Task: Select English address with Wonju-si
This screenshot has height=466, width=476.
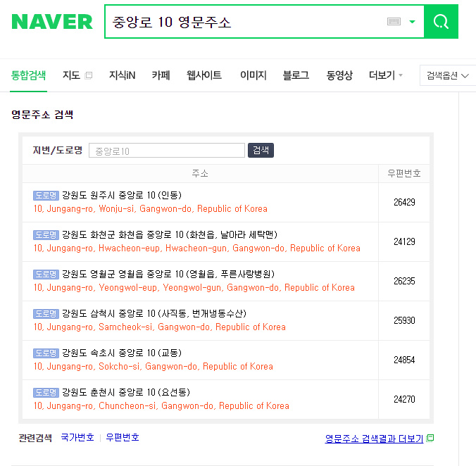Action: 151,209
